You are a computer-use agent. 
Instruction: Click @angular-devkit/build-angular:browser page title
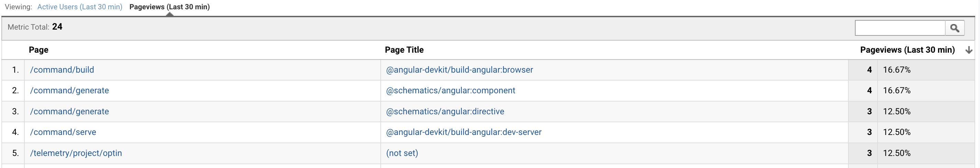[459, 70]
